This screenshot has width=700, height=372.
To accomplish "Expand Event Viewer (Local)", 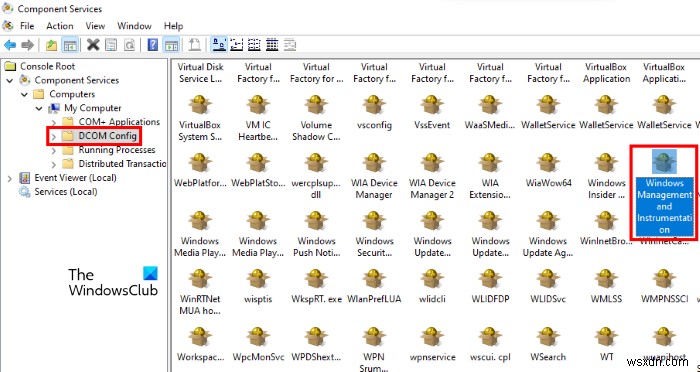I will click(10, 178).
